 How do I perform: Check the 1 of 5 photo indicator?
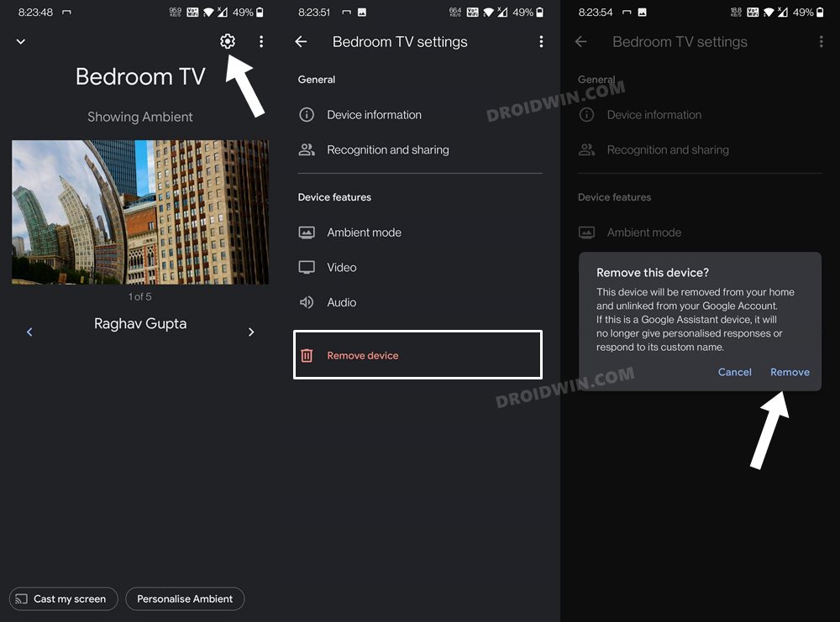pos(139,296)
